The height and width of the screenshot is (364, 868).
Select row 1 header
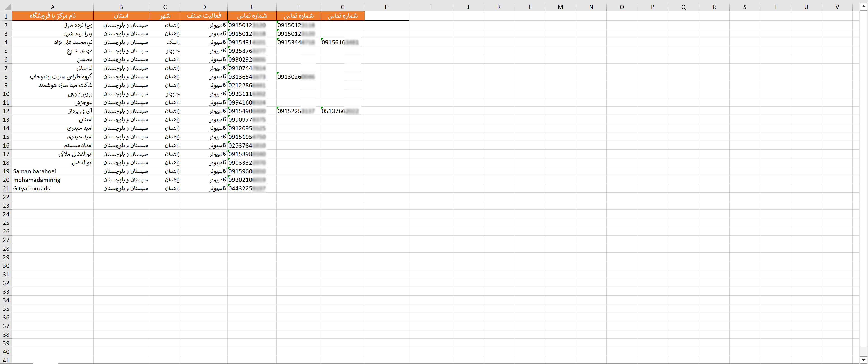6,16
